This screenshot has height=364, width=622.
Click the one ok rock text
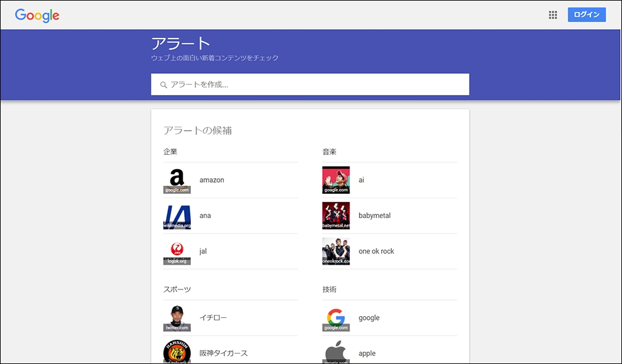click(x=376, y=251)
